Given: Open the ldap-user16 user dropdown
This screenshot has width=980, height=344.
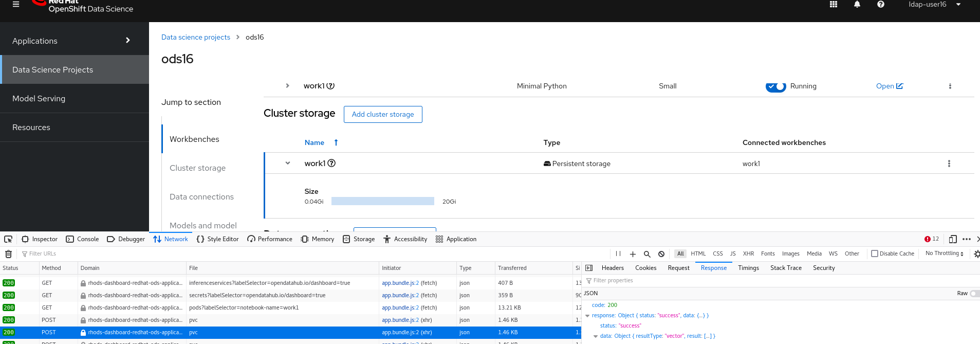Looking at the screenshot, I should point(934,4).
